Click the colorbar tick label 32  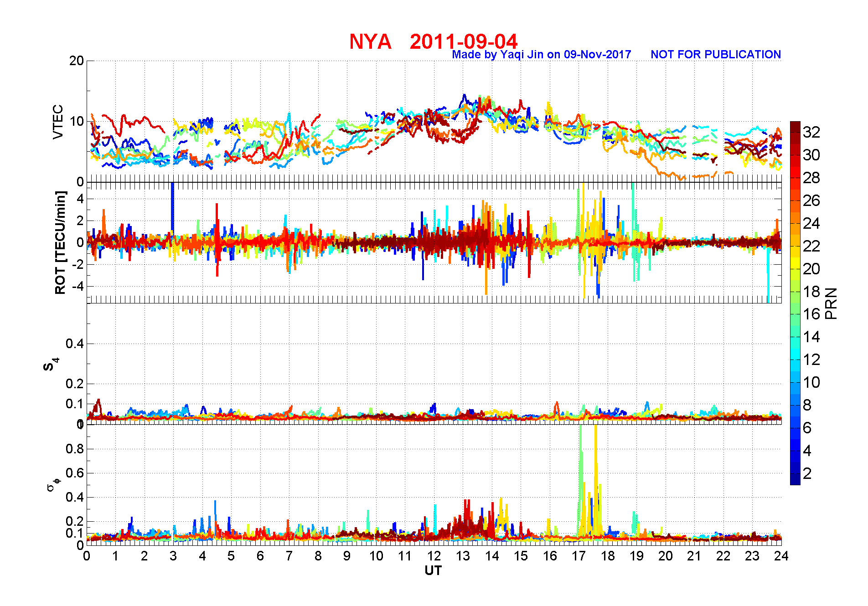[x=811, y=132]
